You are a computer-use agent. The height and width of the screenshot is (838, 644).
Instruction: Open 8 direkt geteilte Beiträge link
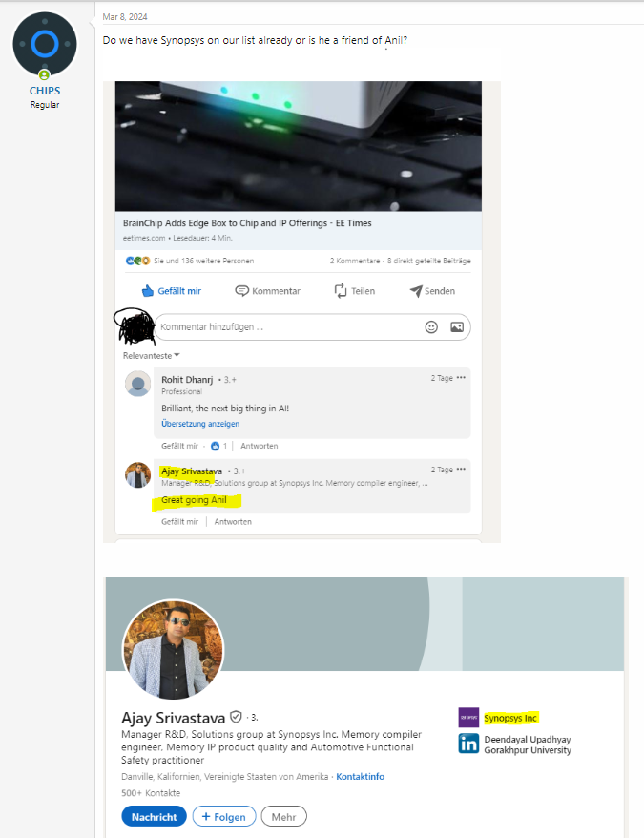point(429,261)
